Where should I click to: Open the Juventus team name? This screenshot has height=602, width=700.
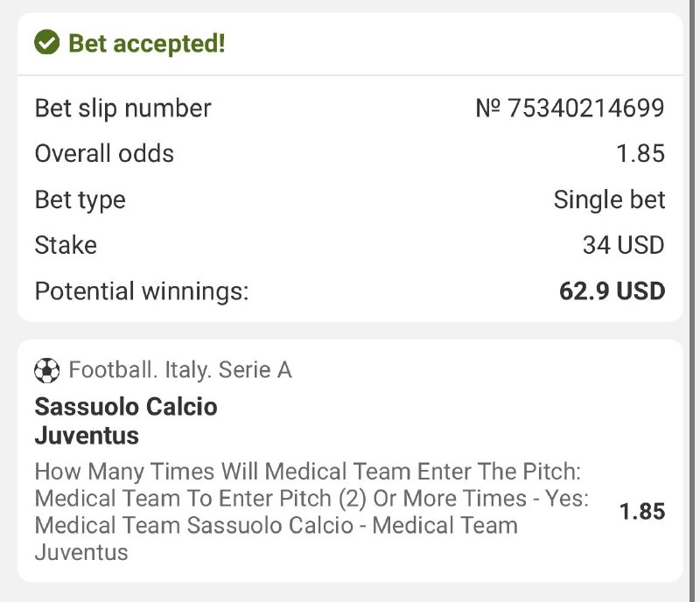point(87,435)
